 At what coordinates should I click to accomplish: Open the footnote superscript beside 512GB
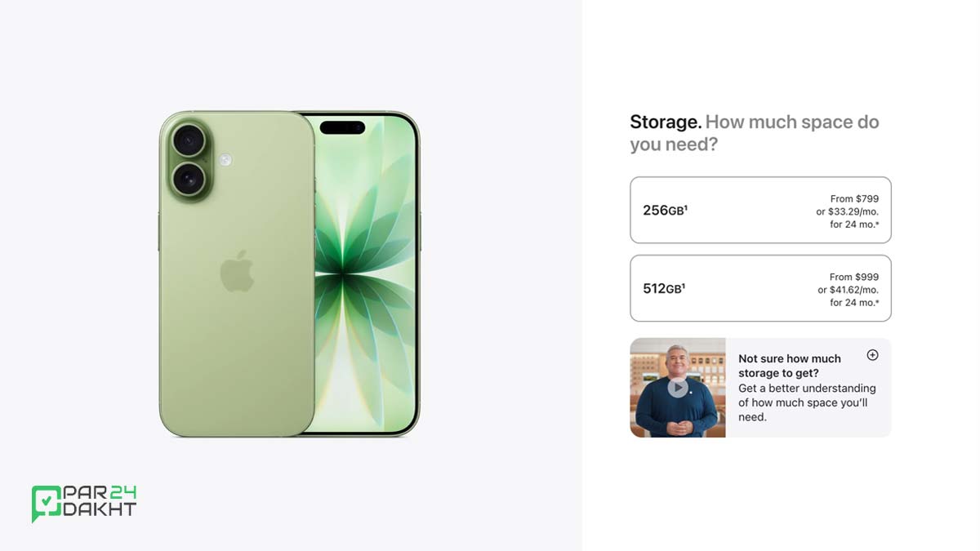(683, 286)
